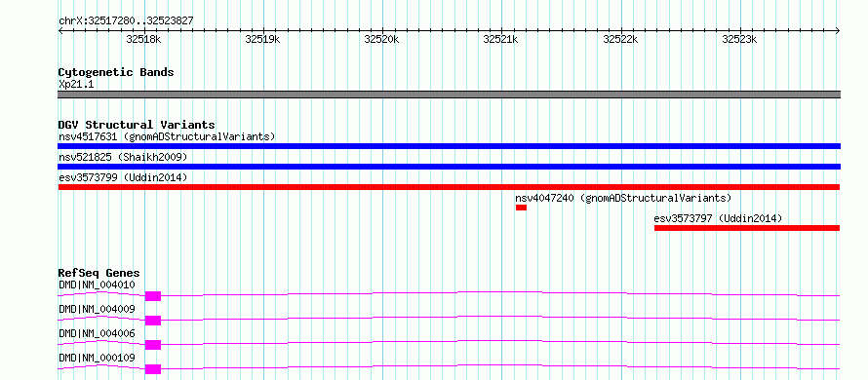Click the left arrowhead of the ruler
The height and width of the screenshot is (380, 868).
(x=60, y=30)
